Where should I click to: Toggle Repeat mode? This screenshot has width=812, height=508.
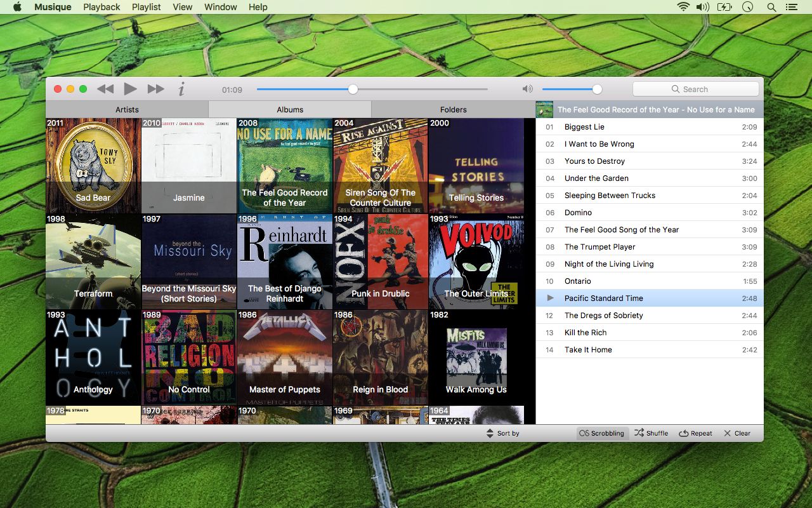(695, 433)
